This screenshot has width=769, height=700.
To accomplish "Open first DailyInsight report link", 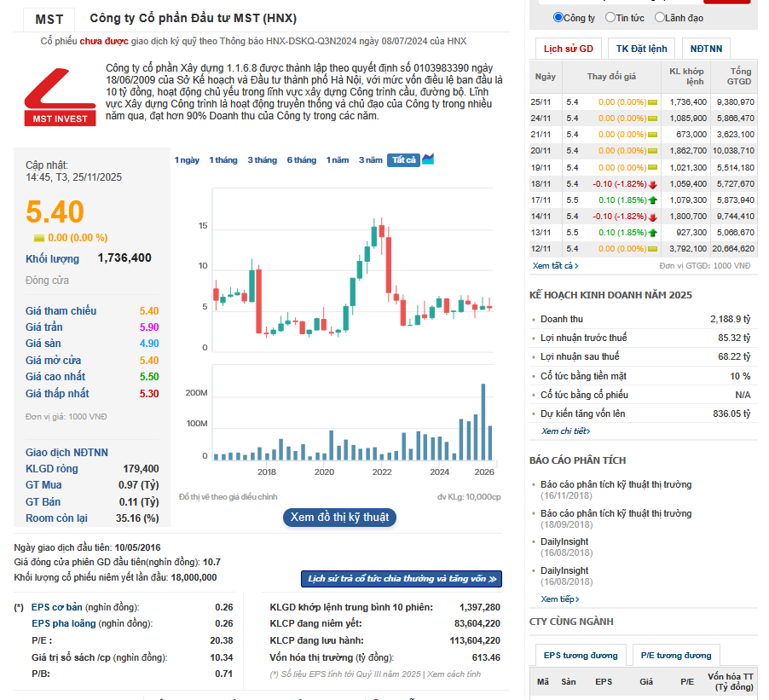I will click(564, 541).
